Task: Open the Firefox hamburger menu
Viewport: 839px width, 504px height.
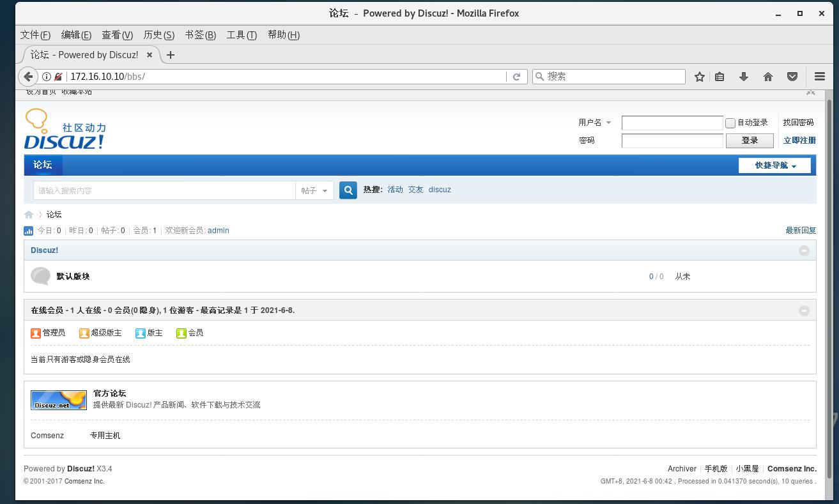Action: pos(820,77)
